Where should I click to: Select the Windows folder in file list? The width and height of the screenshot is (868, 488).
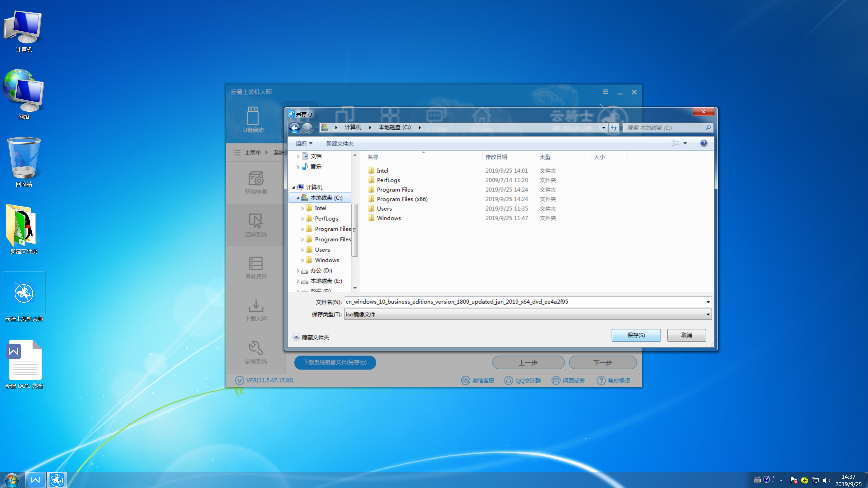click(389, 218)
